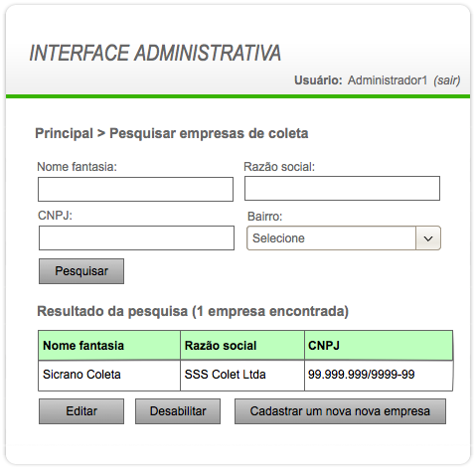
Task: Focus the Razão social text field
Action: (x=342, y=189)
